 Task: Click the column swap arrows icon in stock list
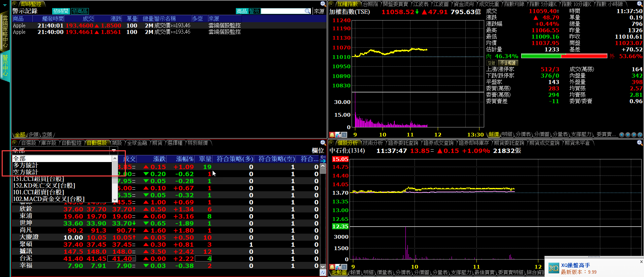pos(323,159)
